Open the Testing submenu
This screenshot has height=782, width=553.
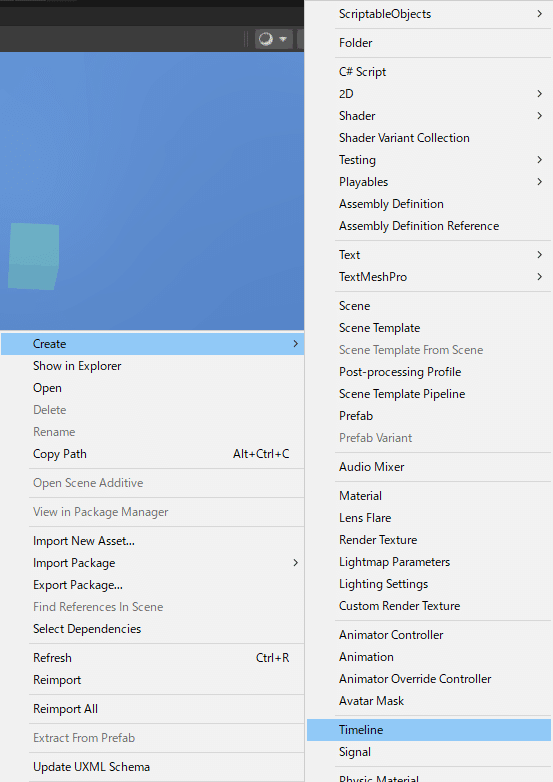pyautogui.click(x=358, y=160)
